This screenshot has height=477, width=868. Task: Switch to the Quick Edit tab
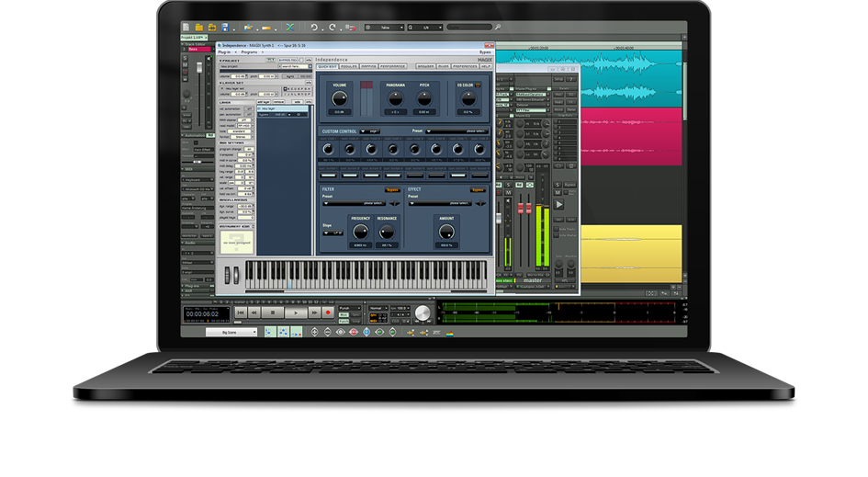(327, 66)
